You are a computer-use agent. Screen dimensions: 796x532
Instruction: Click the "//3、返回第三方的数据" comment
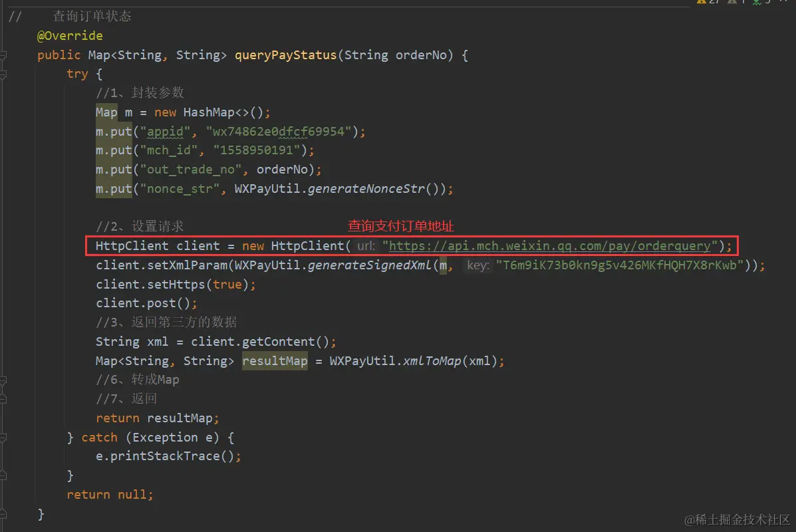pyautogui.click(x=166, y=323)
